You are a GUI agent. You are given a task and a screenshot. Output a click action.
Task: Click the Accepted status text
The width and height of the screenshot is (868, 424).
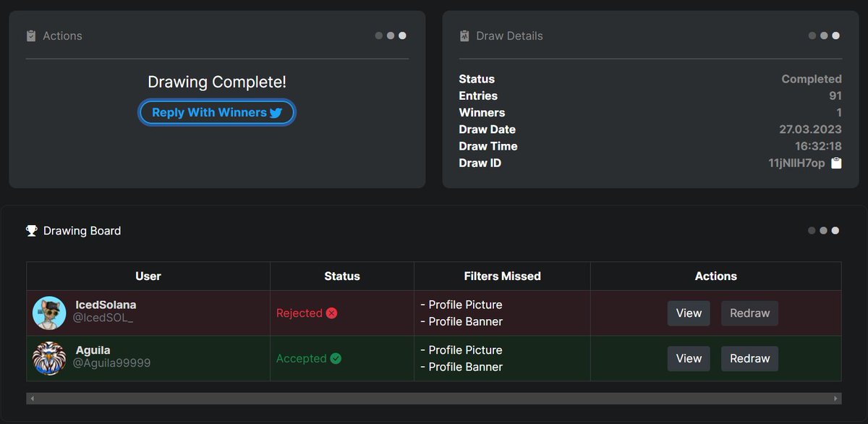(x=301, y=358)
